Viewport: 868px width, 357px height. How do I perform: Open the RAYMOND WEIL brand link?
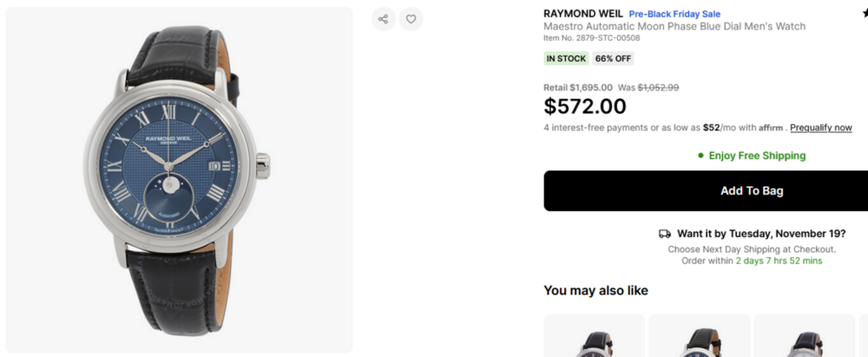coord(583,14)
